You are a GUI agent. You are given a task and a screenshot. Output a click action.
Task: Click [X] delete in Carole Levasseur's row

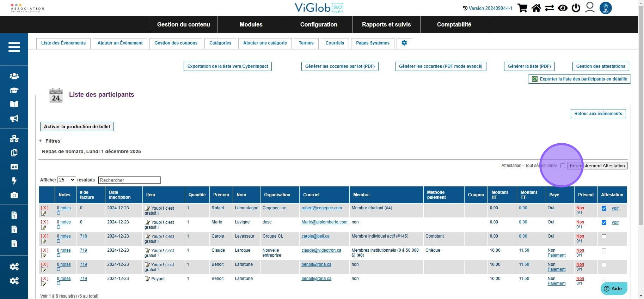click(x=44, y=236)
